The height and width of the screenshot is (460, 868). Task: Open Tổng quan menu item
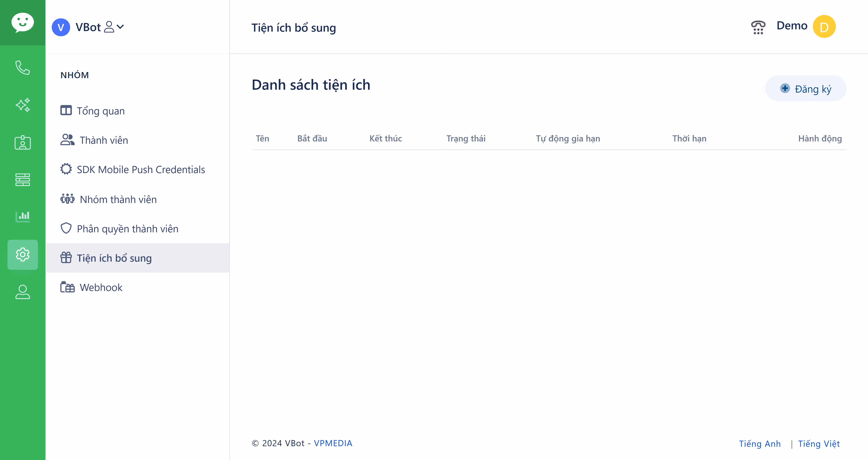click(100, 111)
